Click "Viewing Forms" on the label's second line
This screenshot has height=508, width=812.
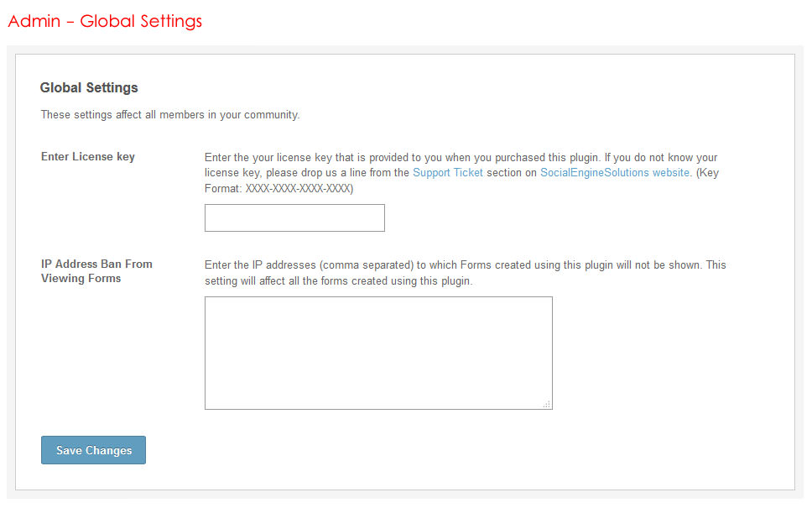[81, 279]
